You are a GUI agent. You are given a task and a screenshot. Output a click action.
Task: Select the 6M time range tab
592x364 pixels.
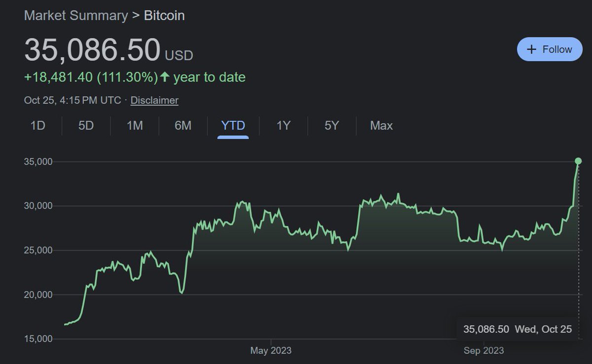[183, 126]
